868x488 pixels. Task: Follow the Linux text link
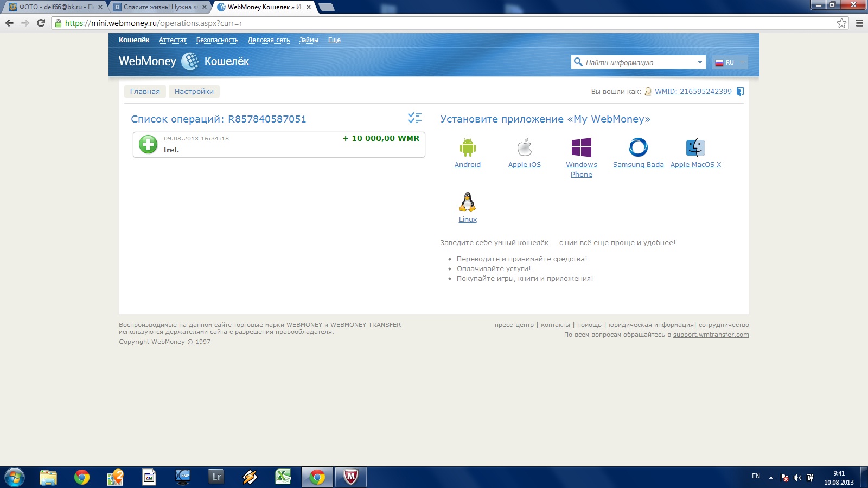click(x=468, y=220)
